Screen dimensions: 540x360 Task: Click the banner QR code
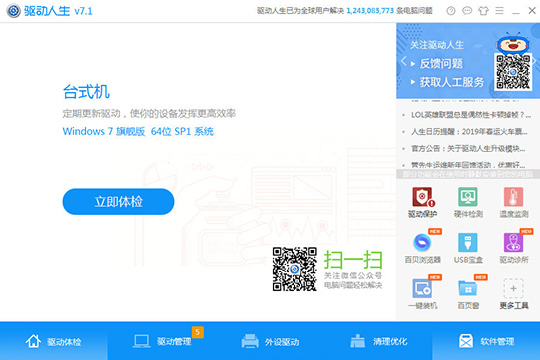tap(513, 72)
